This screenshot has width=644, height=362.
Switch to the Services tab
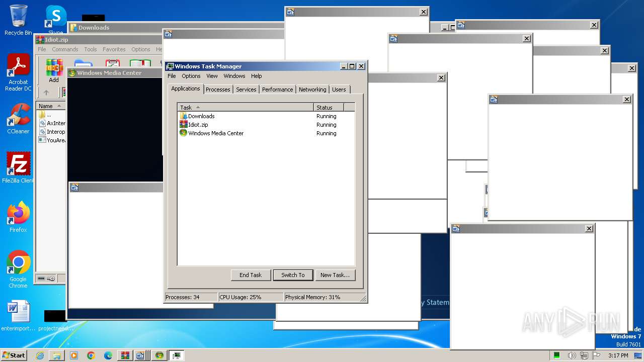click(246, 89)
